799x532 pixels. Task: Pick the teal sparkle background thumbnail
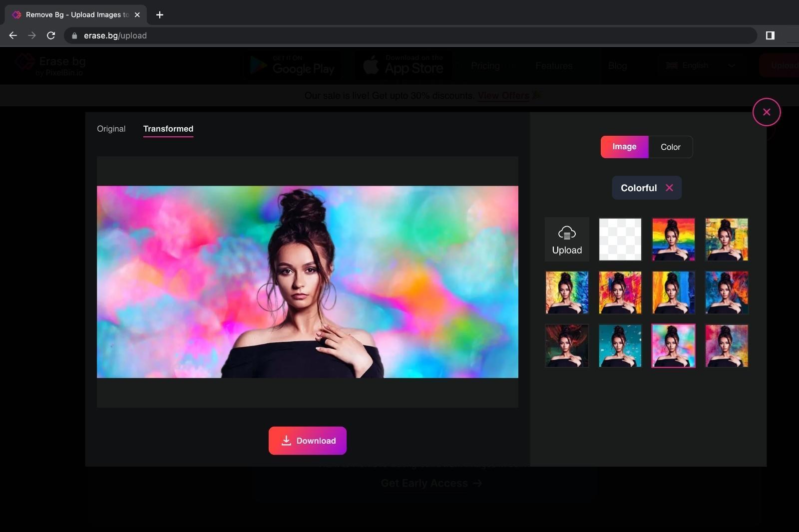[x=620, y=346]
